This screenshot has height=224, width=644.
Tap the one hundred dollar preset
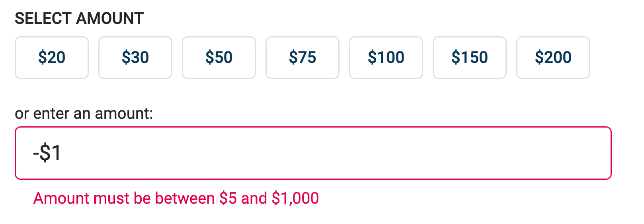(x=386, y=58)
